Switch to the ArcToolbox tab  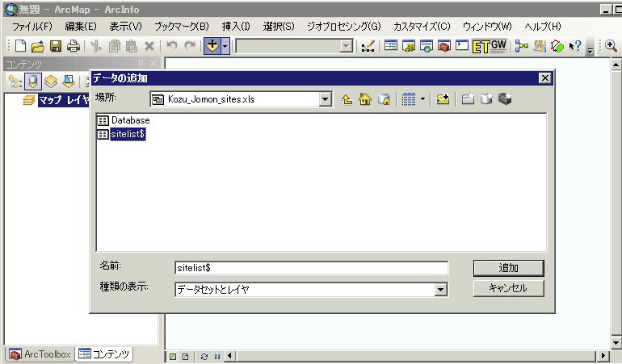coord(40,354)
